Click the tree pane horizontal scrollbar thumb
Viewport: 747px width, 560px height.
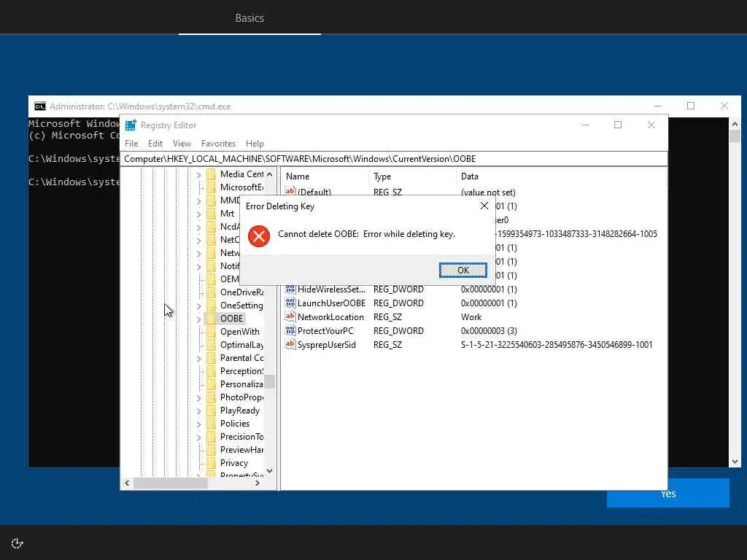(170, 483)
